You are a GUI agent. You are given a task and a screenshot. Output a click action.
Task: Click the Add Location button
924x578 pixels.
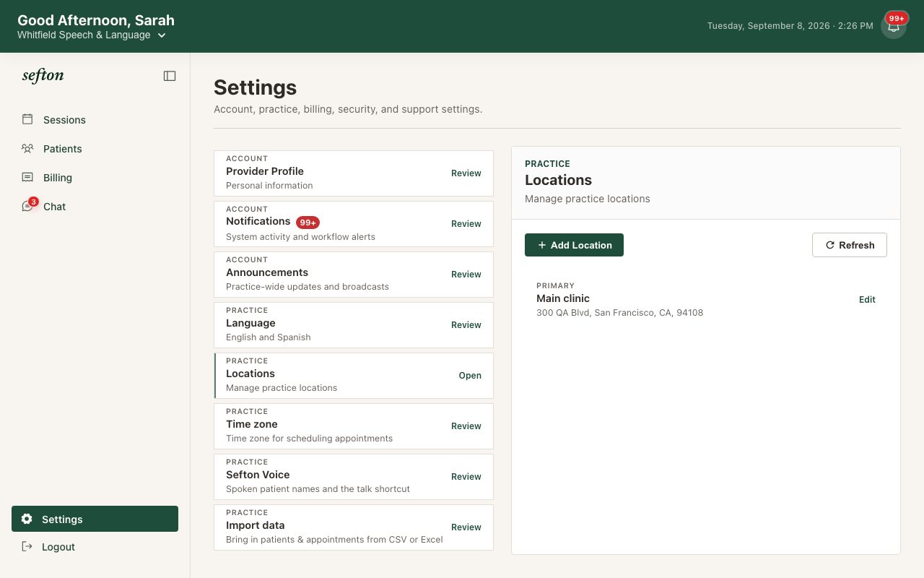[574, 245]
